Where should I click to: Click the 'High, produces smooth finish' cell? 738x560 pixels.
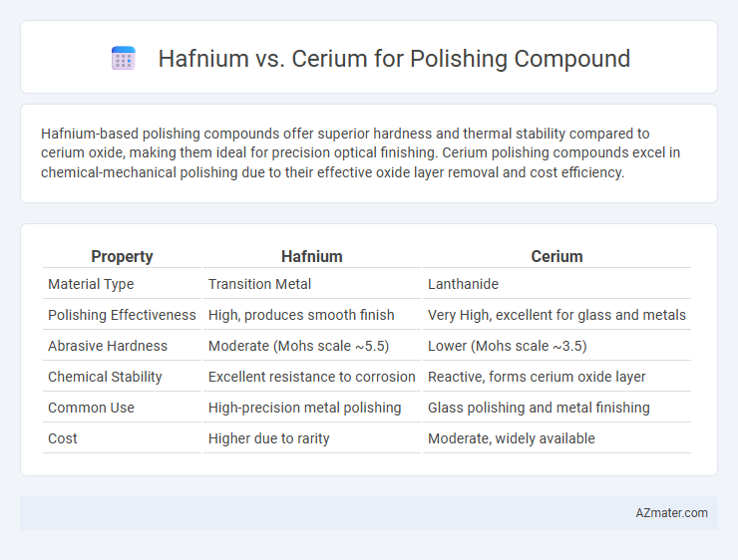(x=301, y=315)
